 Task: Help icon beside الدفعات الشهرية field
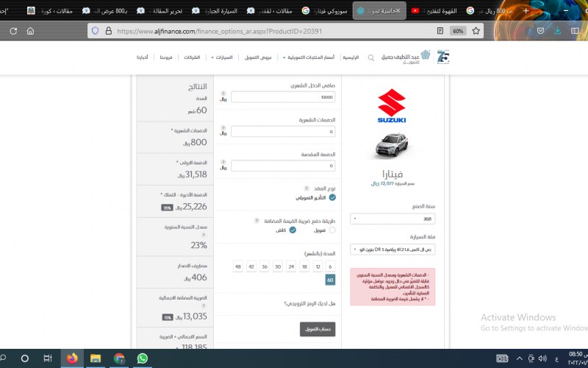(x=223, y=128)
